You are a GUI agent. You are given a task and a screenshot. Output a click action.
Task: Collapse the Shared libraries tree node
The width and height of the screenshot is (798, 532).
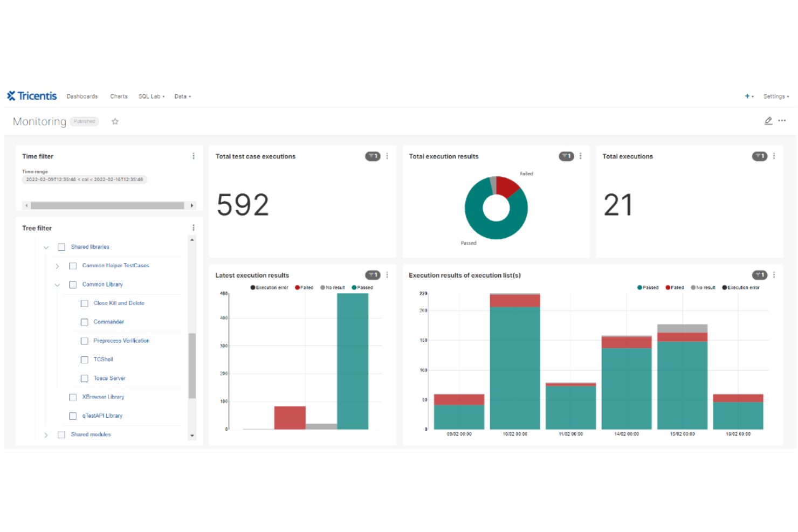click(46, 247)
